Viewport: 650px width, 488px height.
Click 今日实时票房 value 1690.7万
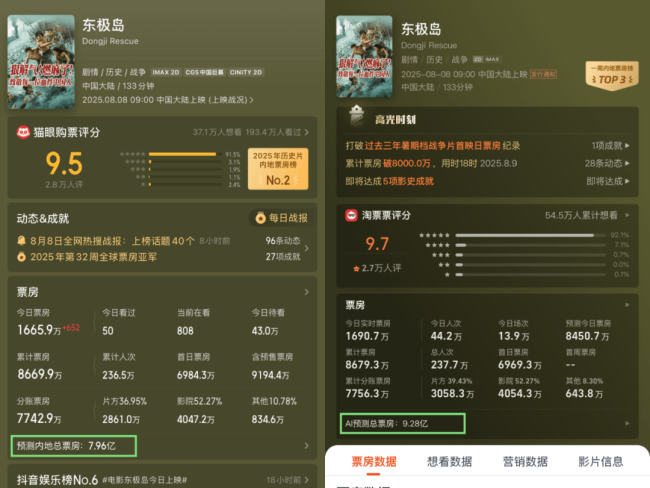click(367, 336)
